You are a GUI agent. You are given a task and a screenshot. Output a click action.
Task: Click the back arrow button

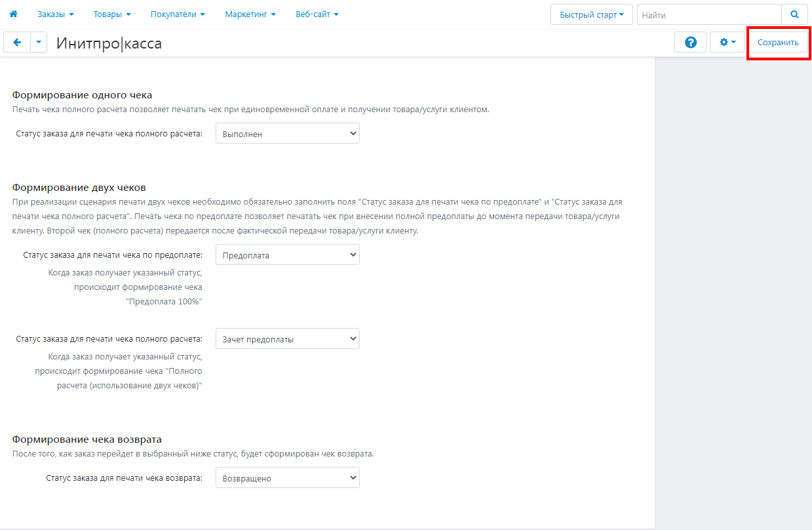[16, 42]
